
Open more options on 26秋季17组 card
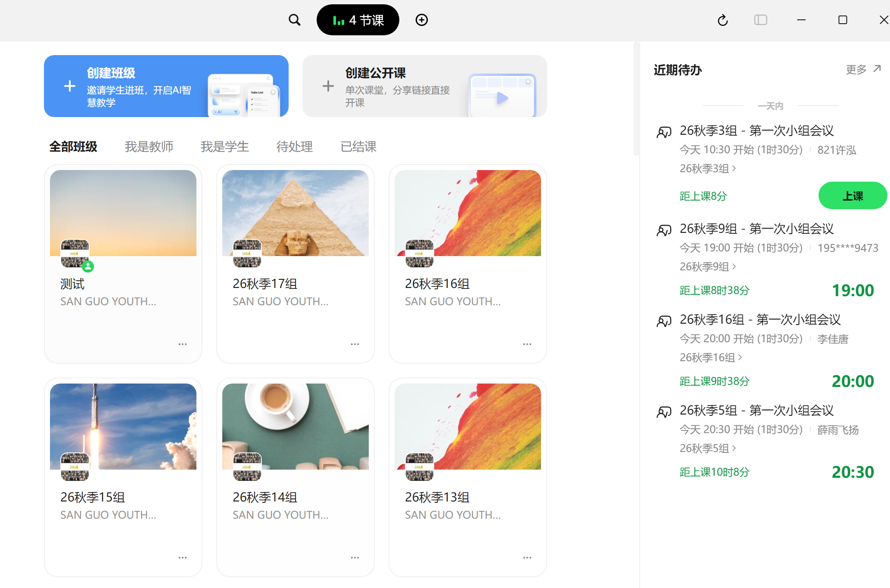pyautogui.click(x=355, y=344)
